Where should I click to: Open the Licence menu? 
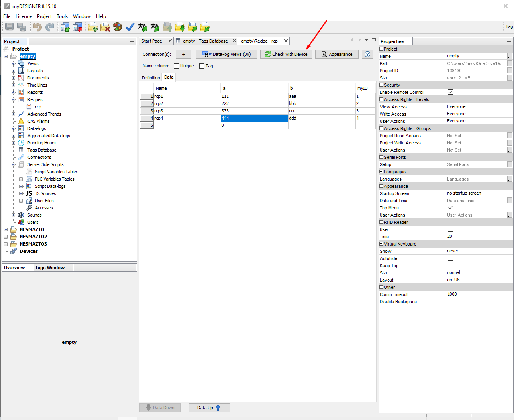click(x=24, y=16)
